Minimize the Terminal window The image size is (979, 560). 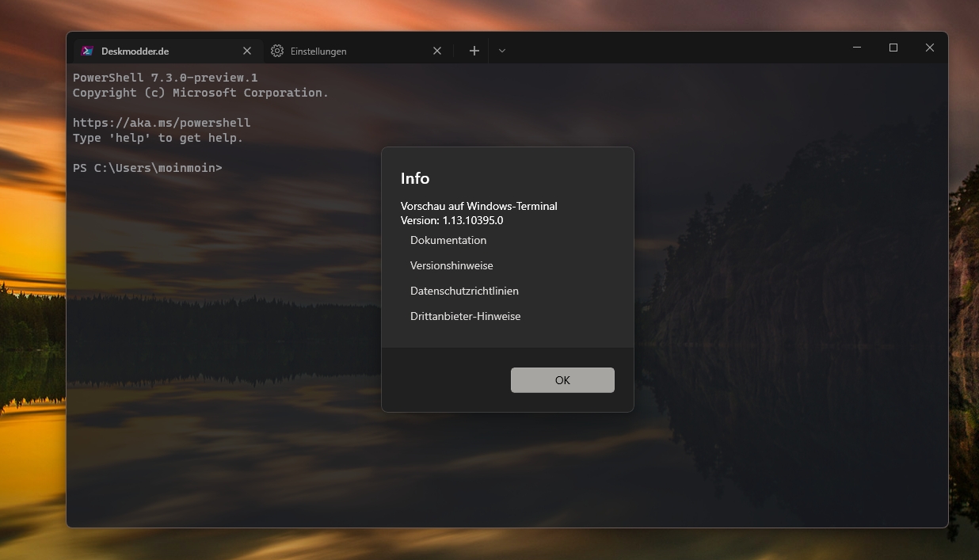point(857,48)
